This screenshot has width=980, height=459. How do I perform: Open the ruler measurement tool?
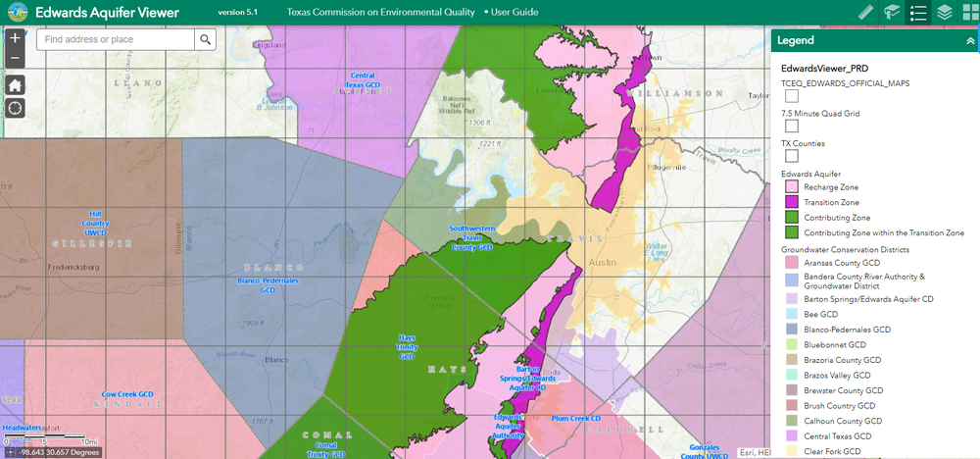[x=865, y=13]
